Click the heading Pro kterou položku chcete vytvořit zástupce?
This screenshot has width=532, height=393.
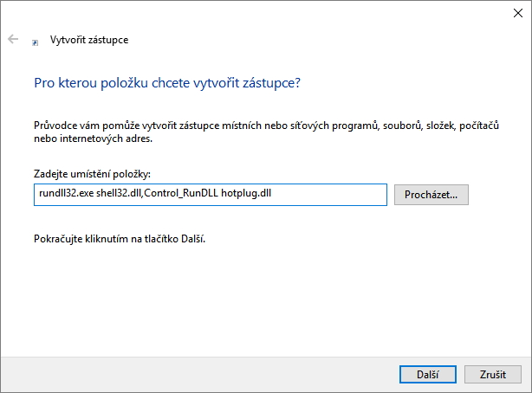pos(167,83)
